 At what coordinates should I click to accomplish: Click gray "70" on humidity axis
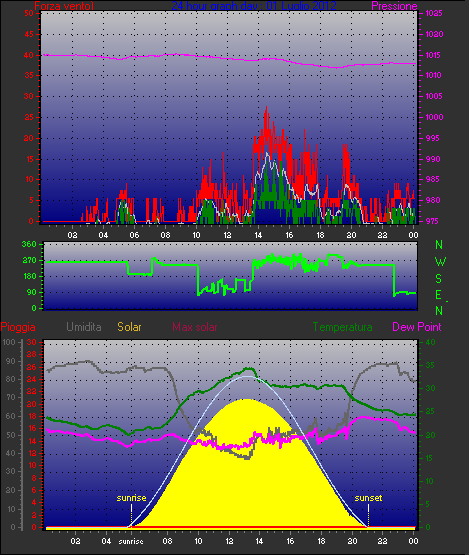coord(11,397)
